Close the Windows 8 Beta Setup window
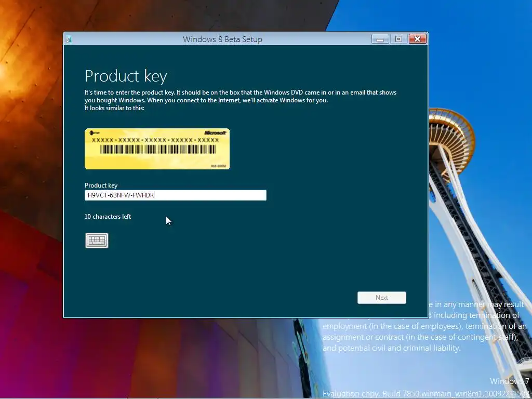 [x=417, y=39]
